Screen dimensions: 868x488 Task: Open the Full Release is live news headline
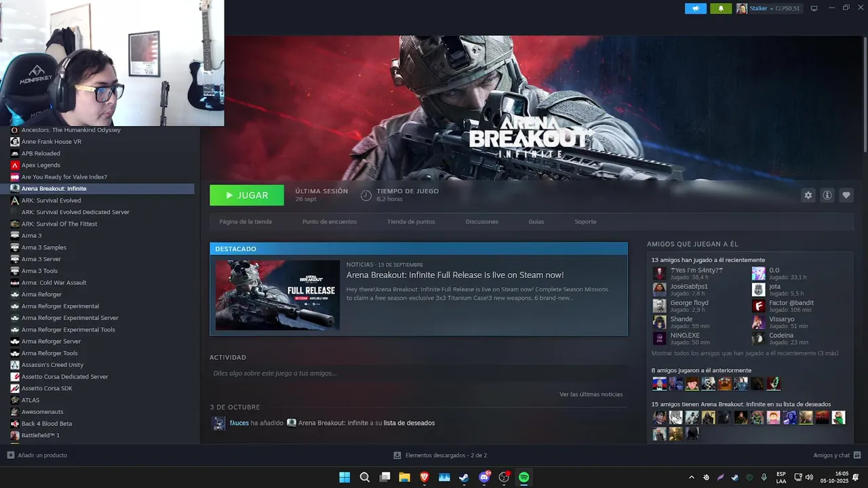coord(455,275)
